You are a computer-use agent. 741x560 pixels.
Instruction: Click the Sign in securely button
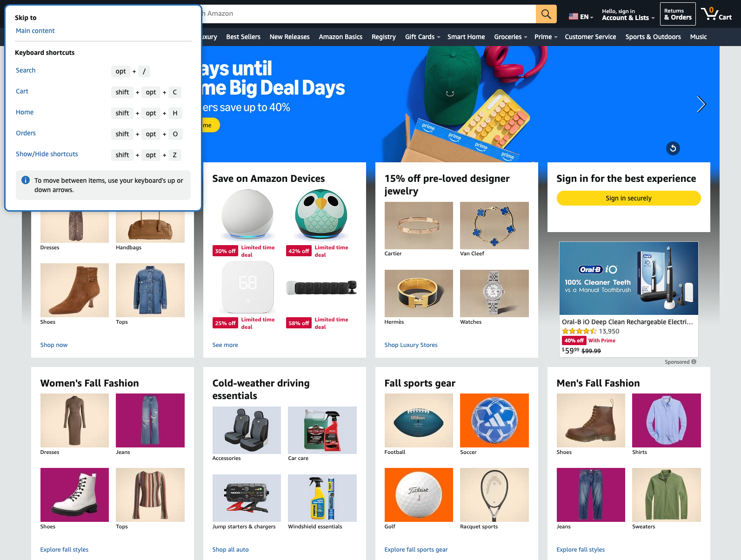(628, 198)
